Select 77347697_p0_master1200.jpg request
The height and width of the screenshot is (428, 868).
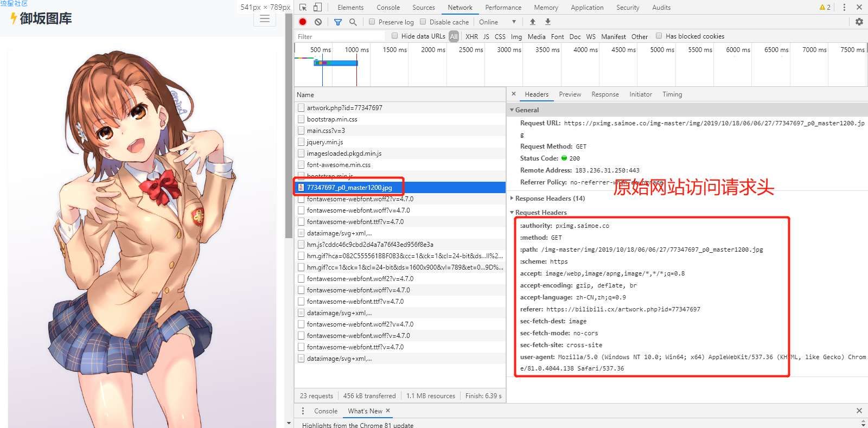(400, 187)
